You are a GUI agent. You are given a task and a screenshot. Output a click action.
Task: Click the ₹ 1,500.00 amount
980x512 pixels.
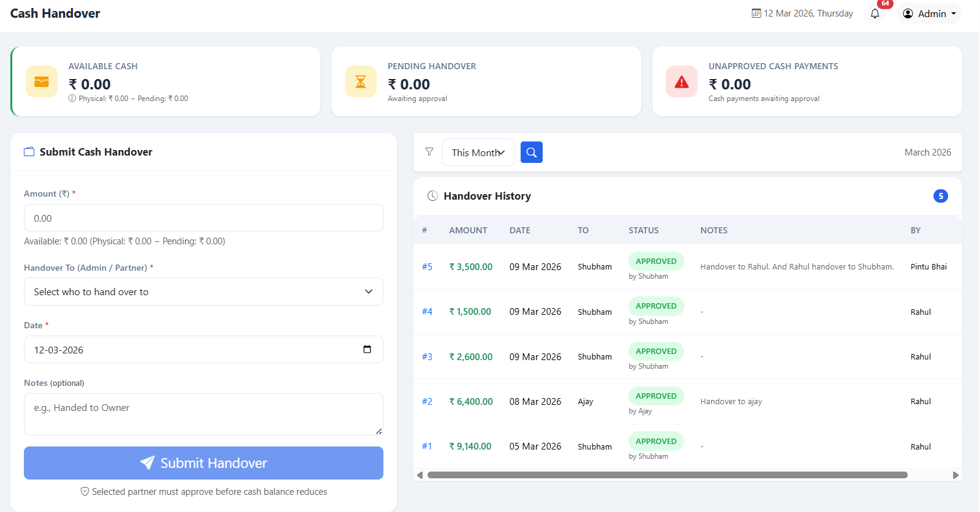coord(470,311)
